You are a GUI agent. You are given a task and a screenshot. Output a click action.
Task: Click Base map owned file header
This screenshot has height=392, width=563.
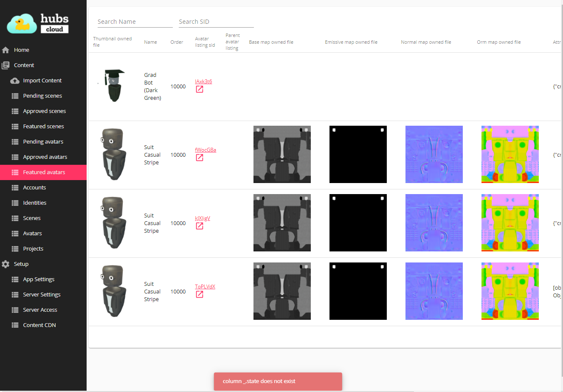pos(271,42)
